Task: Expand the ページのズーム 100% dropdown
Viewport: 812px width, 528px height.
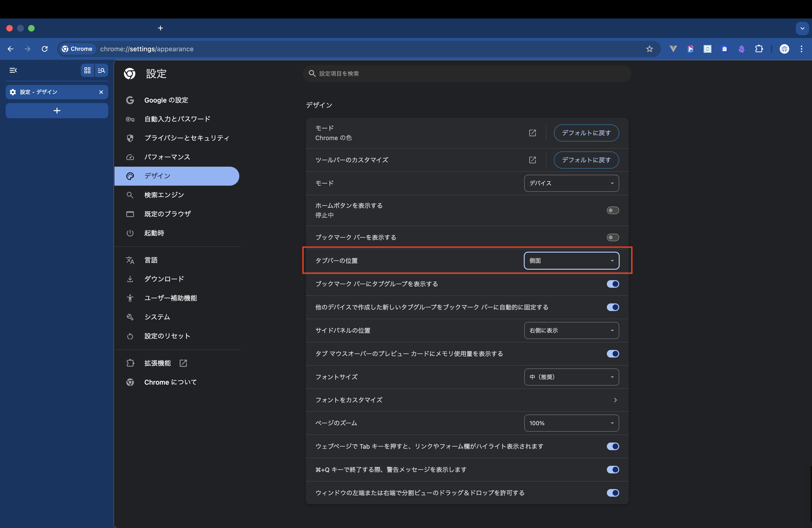Action: tap(571, 423)
